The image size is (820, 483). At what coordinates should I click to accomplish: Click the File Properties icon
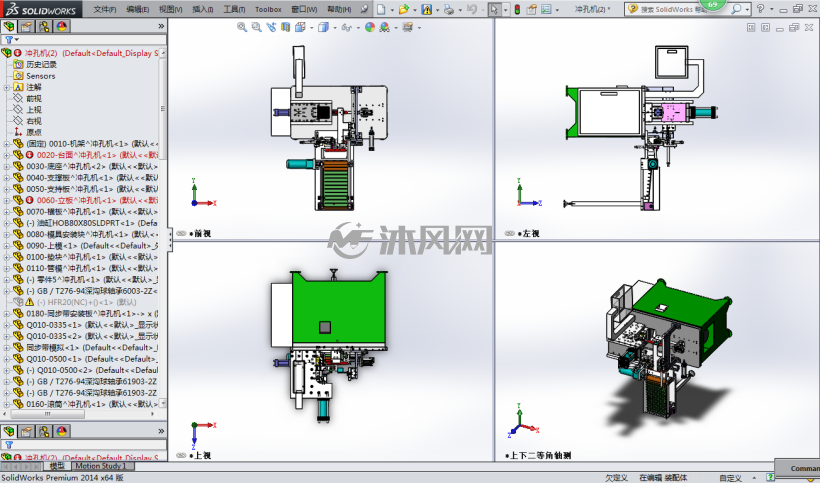[x=532, y=9]
